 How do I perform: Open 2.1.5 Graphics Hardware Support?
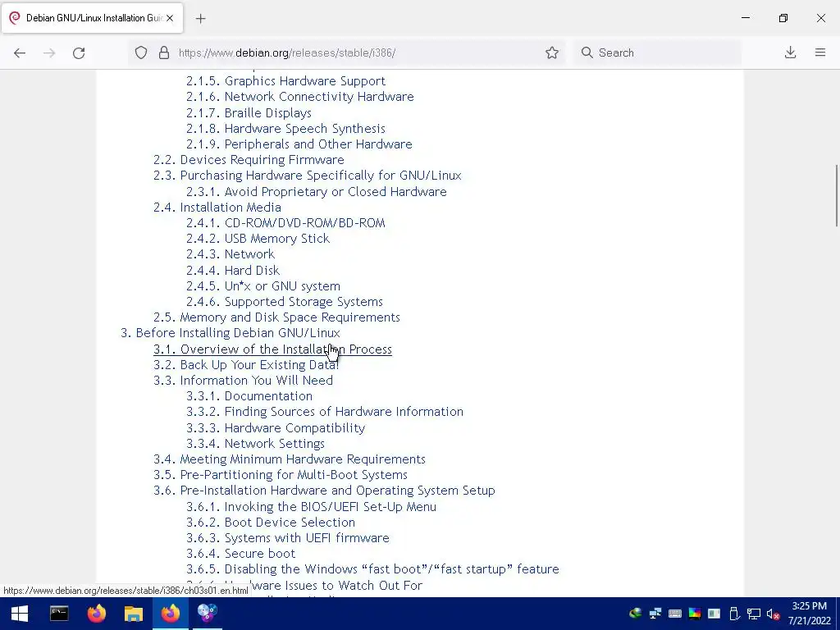pos(285,81)
